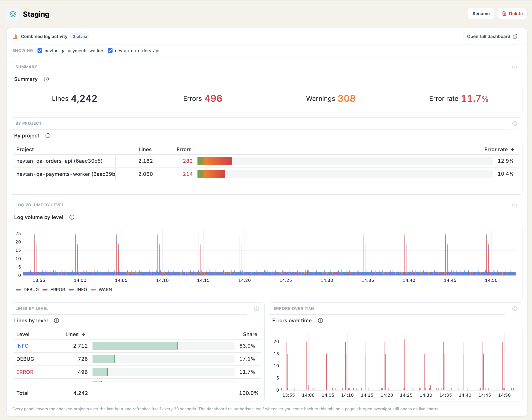Image resolution: width=532 pixels, height=420 pixels.
Task: Click the info icon in SUMMARY panel header
Action: [x=515, y=67]
